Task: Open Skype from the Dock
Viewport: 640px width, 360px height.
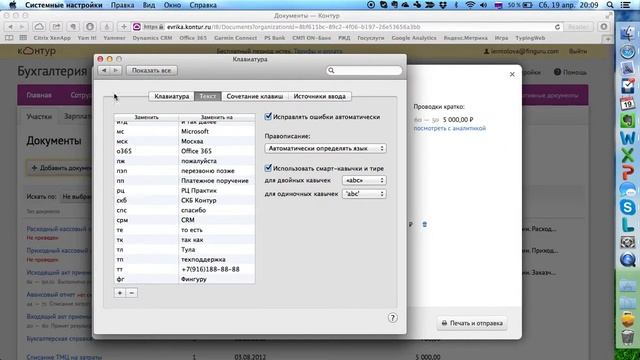Action: 627,207
